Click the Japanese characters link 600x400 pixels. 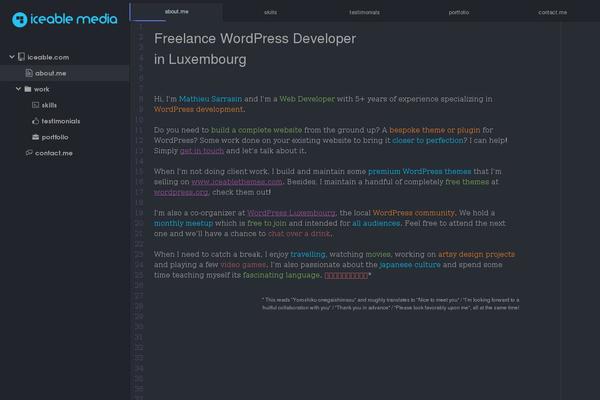click(x=346, y=275)
